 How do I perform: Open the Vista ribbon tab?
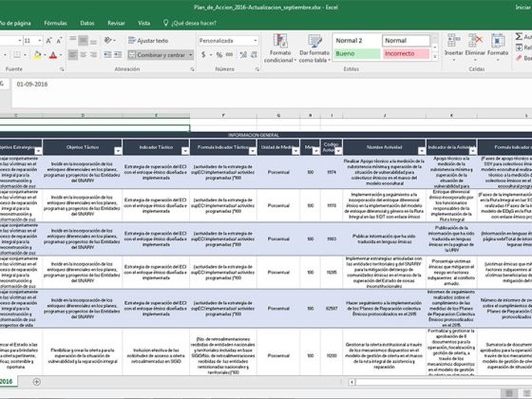point(143,23)
